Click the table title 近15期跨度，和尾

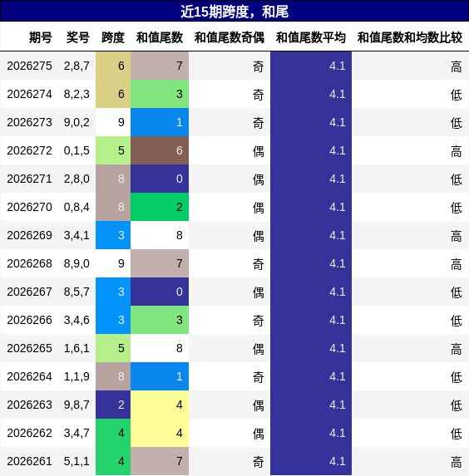point(234,12)
